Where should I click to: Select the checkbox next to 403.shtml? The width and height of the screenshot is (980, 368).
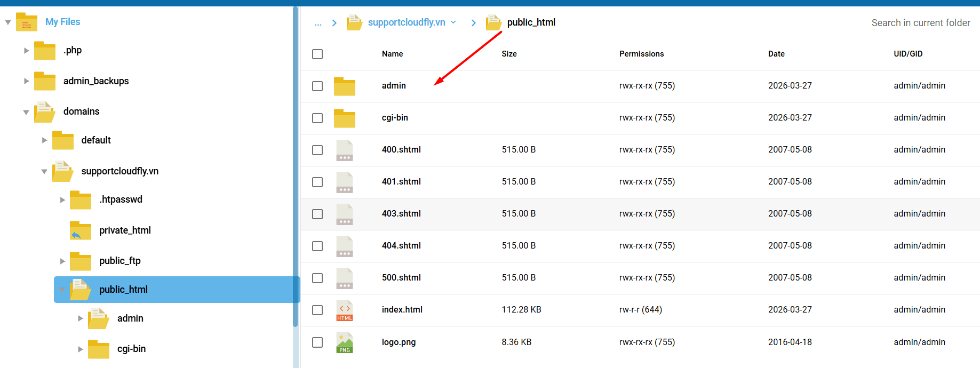(x=317, y=214)
